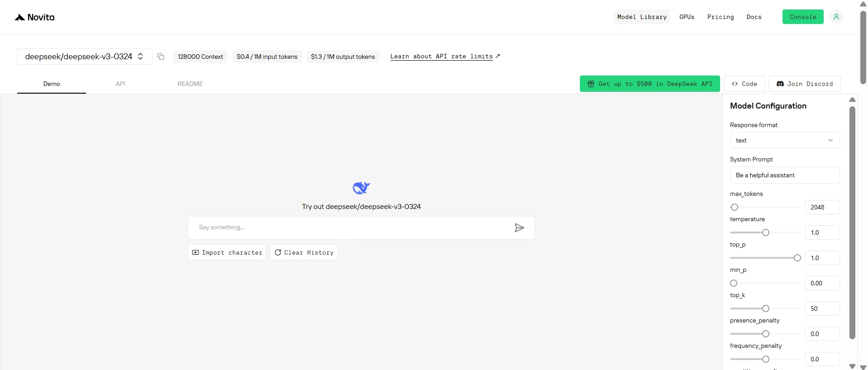Click the max_tokens slider handle

point(735,207)
